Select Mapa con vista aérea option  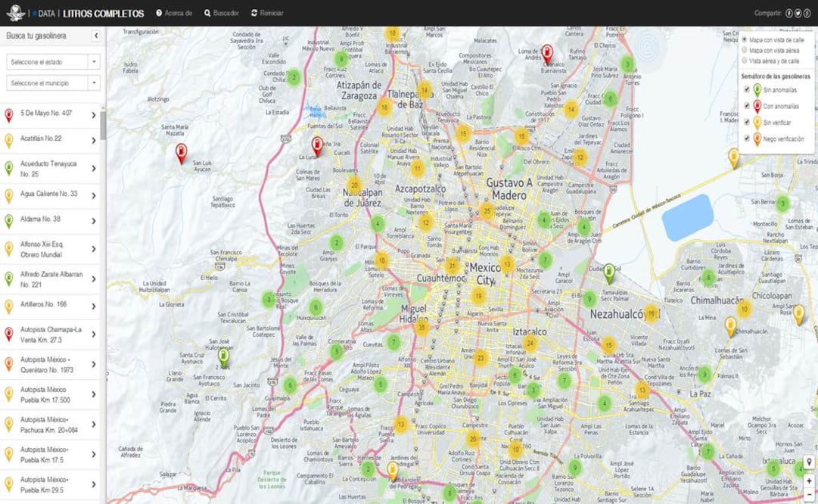(745, 50)
